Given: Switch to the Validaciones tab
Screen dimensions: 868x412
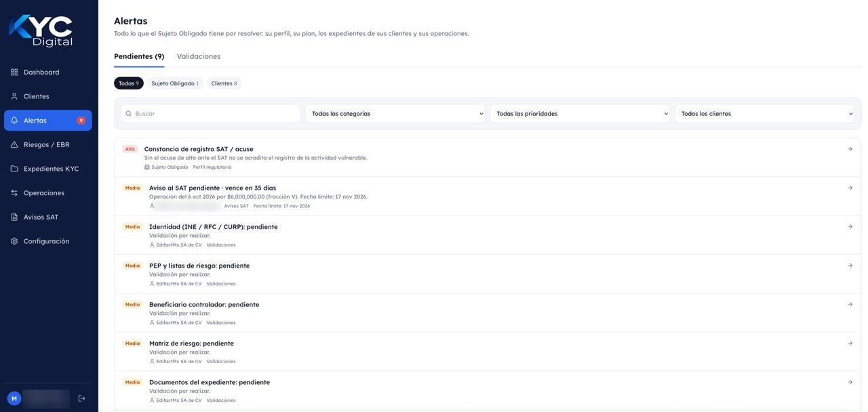Looking at the screenshot, I should 199,56.
